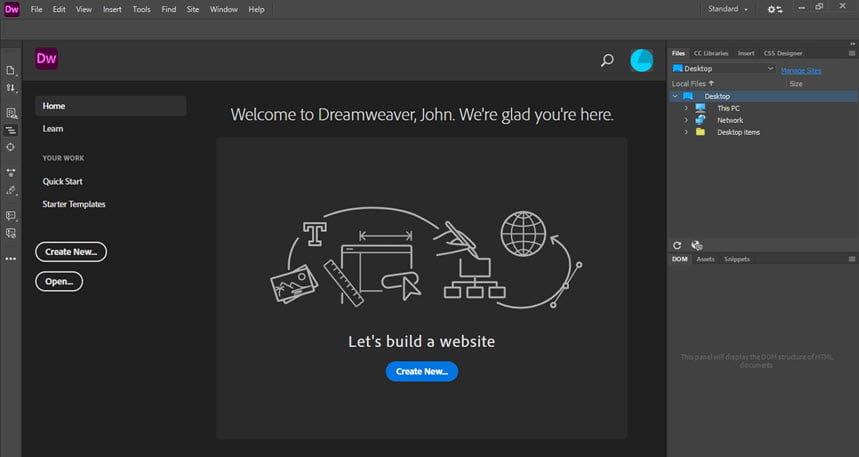The height and width of the screenshot is (457, 859).
Task: Expand the Network tree node
Action: 686,120
